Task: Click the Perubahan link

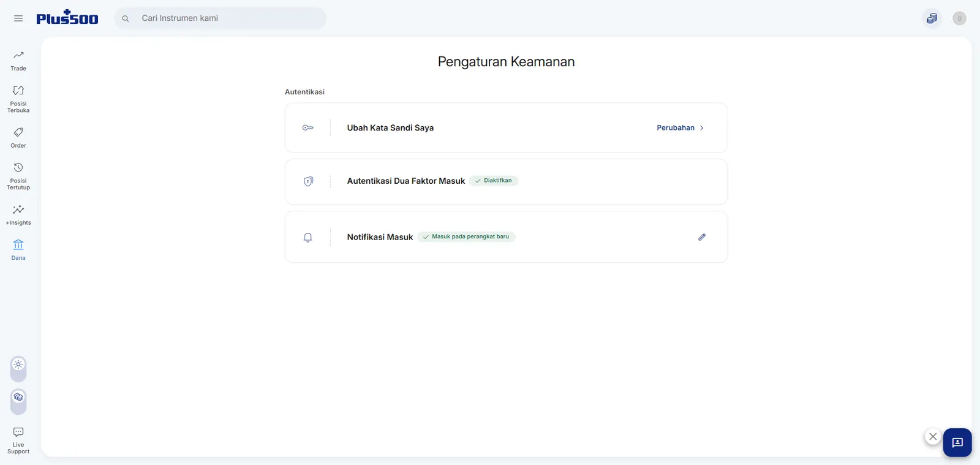Action: 676,128
